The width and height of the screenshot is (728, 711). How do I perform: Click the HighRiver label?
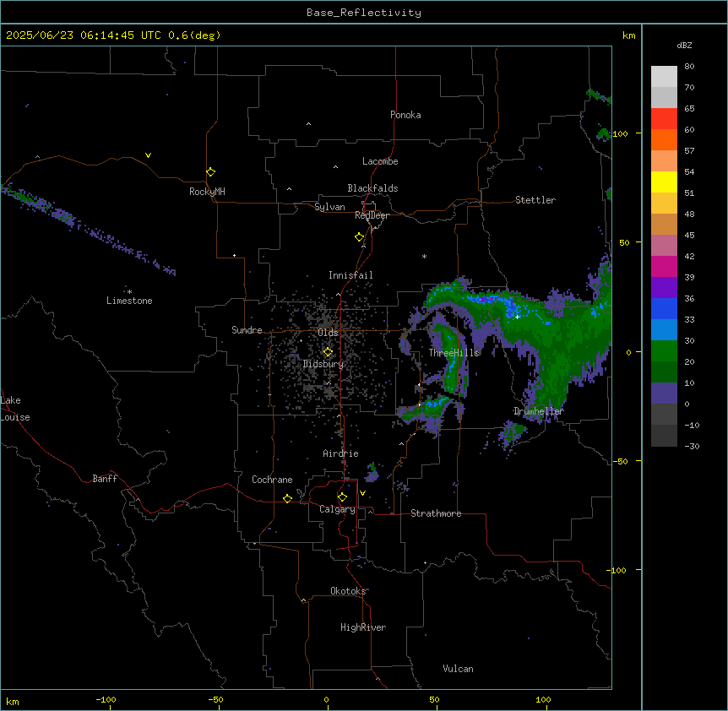pyautogui.click(x=363, y=627)
